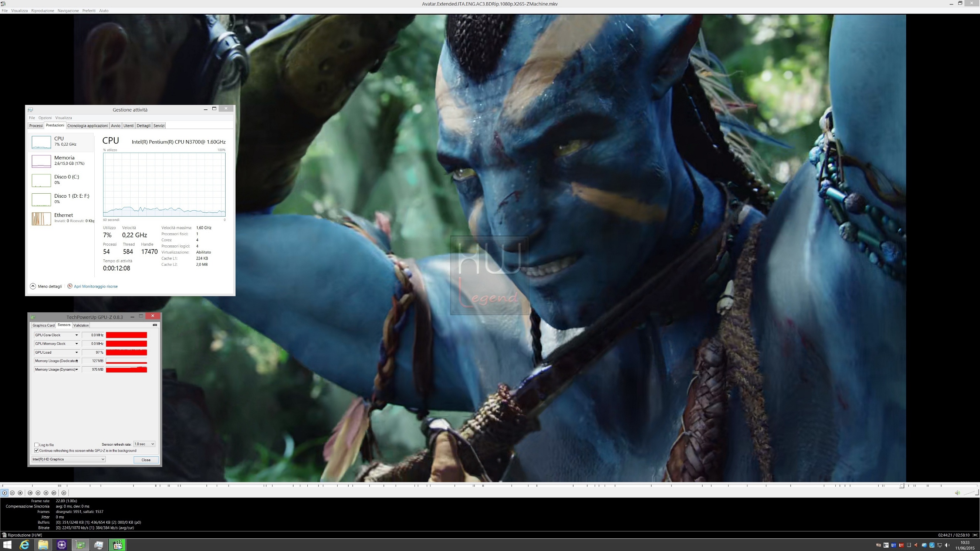The height and width of the screenshot is (551, 980).
Task: Click the clock showing 10:33 in taskbar
Action: (965, 543)
